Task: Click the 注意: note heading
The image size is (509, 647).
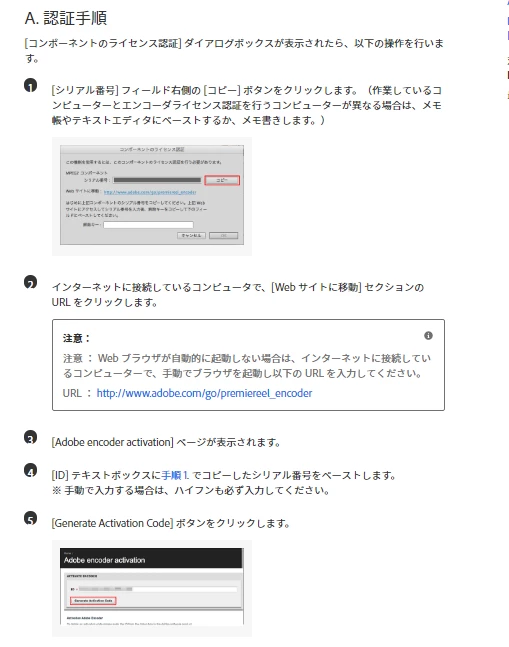Action: [77, 338]
